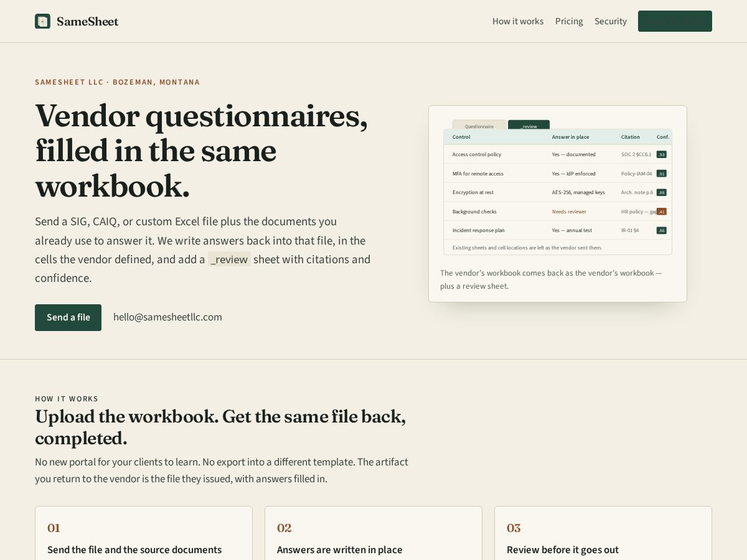The height and width of the screenshot is (560, 747).
Task: Select the Background checks cell
Action: [474, 212]
